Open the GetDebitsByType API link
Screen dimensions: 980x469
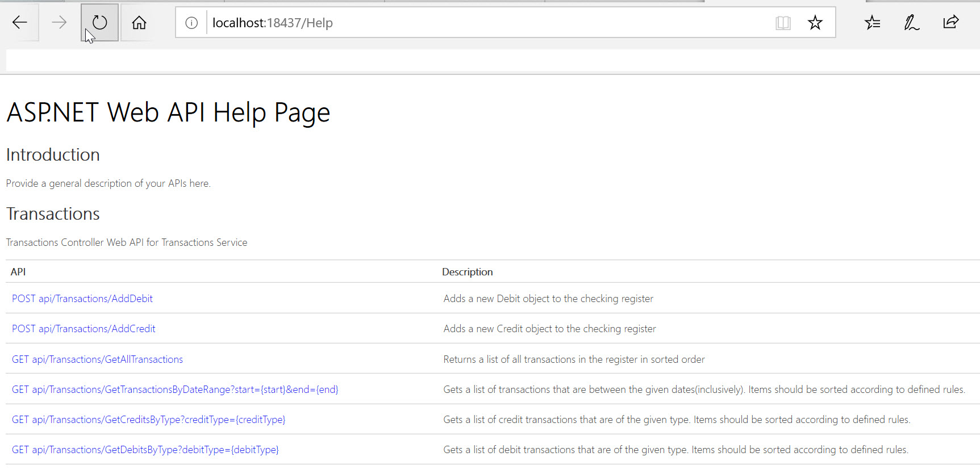click(145, 450)
